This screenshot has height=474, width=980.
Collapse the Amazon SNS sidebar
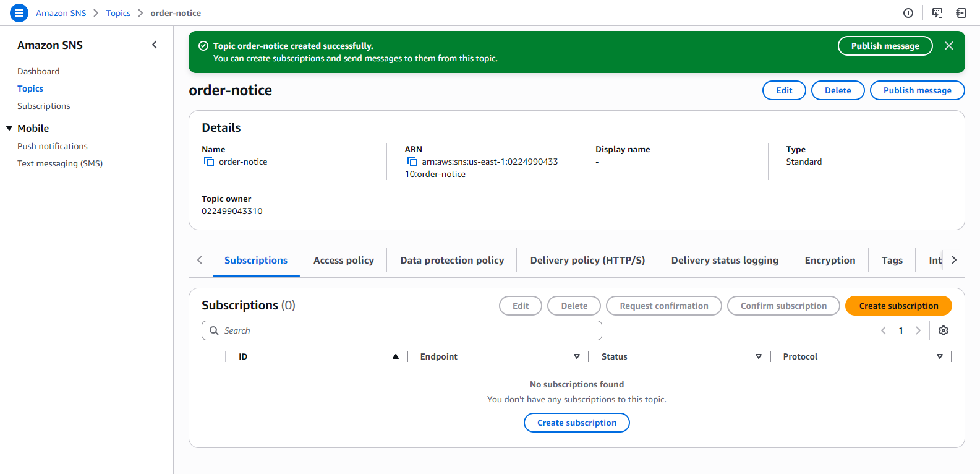pyautogui.click(x=155, y=45)
